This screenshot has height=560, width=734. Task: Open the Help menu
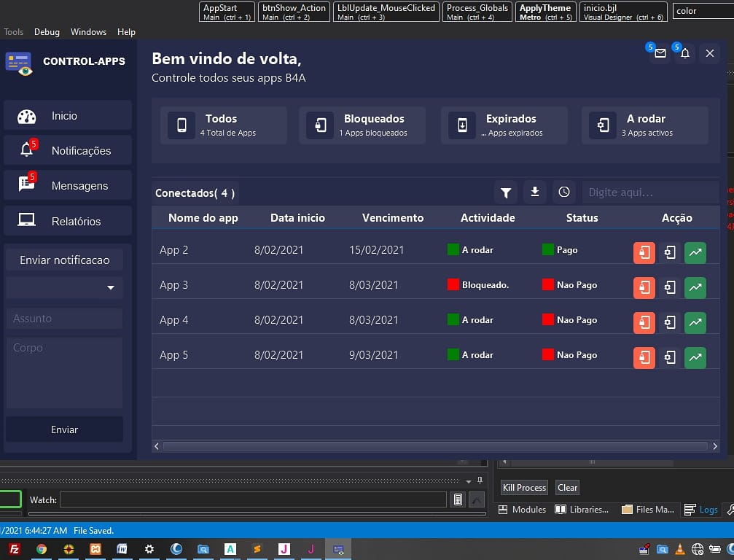[126, 32]
